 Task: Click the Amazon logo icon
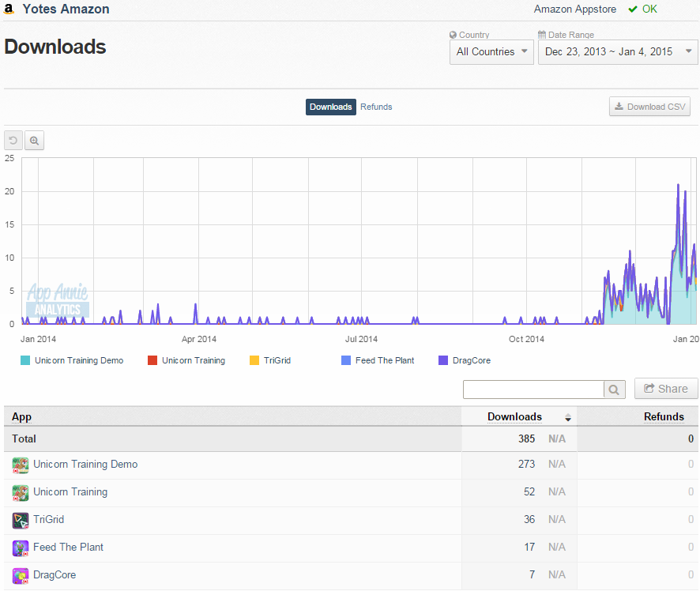coord(9,9)
